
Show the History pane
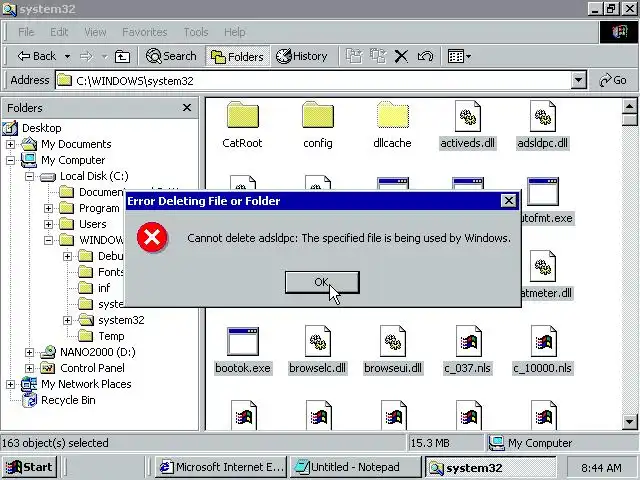pyautogui.click(x=302, y=56)
